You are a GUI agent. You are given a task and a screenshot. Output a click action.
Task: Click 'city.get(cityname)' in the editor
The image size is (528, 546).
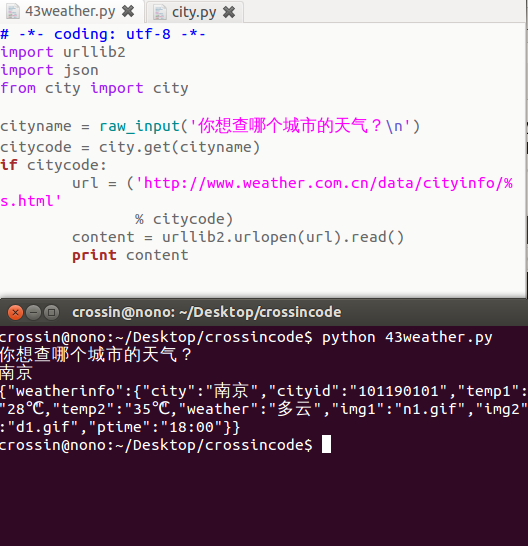coord(179,147)
